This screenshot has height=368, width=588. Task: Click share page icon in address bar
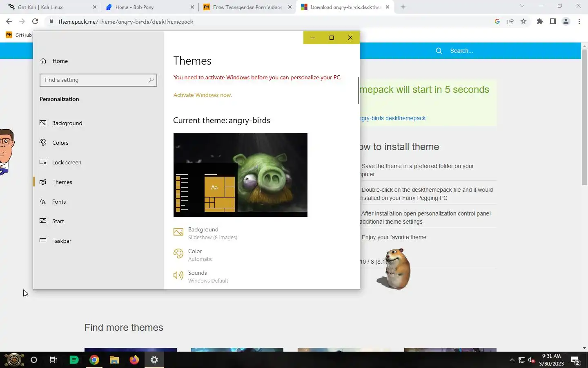(510, 21)
